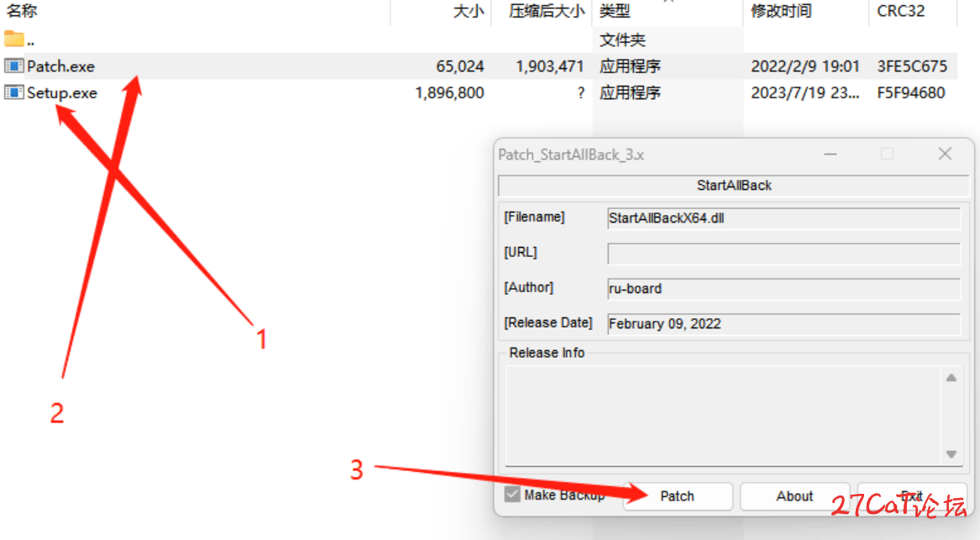Click the Setup.exe modified date 2023/7/19
This screenshot has height=540, width=980.
(805, 93)
